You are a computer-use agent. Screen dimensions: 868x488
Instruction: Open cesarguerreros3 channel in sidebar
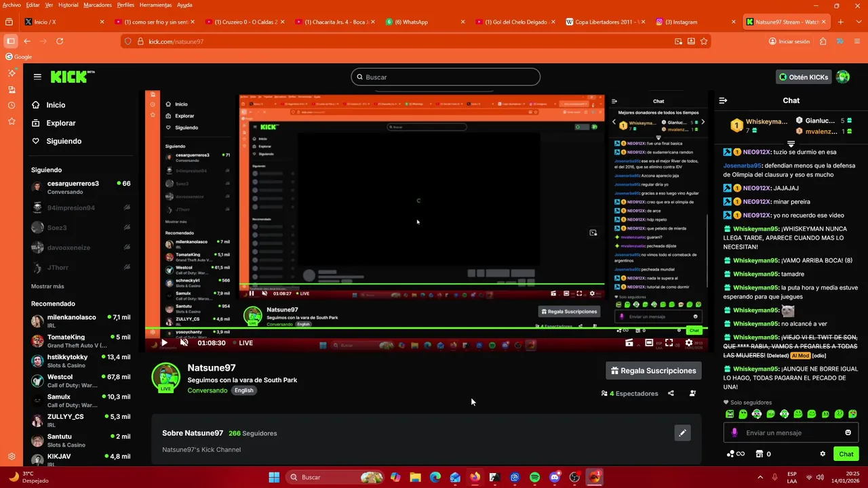click(x=80, y=188)
